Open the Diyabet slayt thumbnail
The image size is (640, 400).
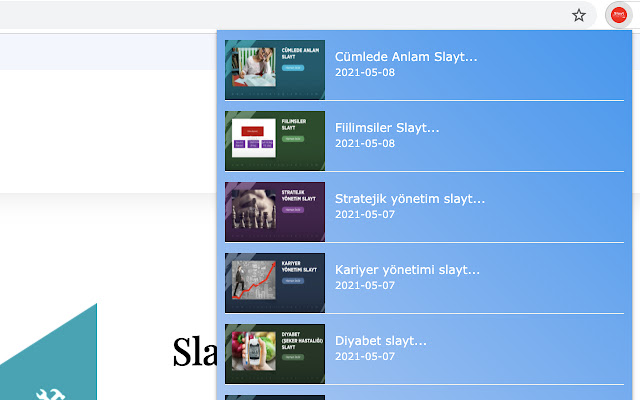tap(275, 354)
